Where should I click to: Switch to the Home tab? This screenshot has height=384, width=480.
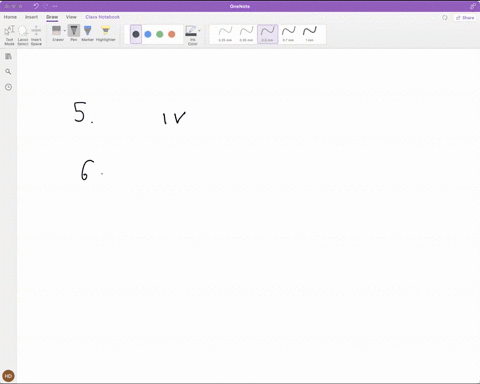click(10, 17)
